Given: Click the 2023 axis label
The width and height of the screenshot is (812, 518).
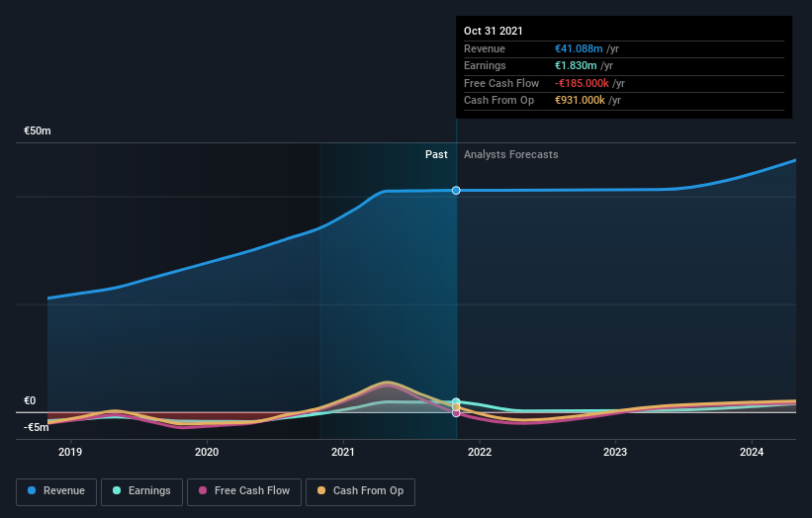Looking at the screenshot, I should click(x=615, y=452).
